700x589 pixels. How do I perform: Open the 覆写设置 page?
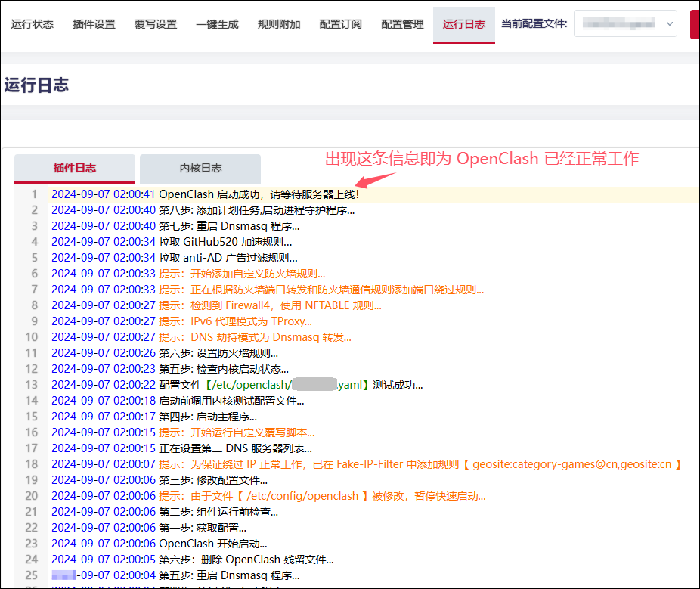[155, 24]
